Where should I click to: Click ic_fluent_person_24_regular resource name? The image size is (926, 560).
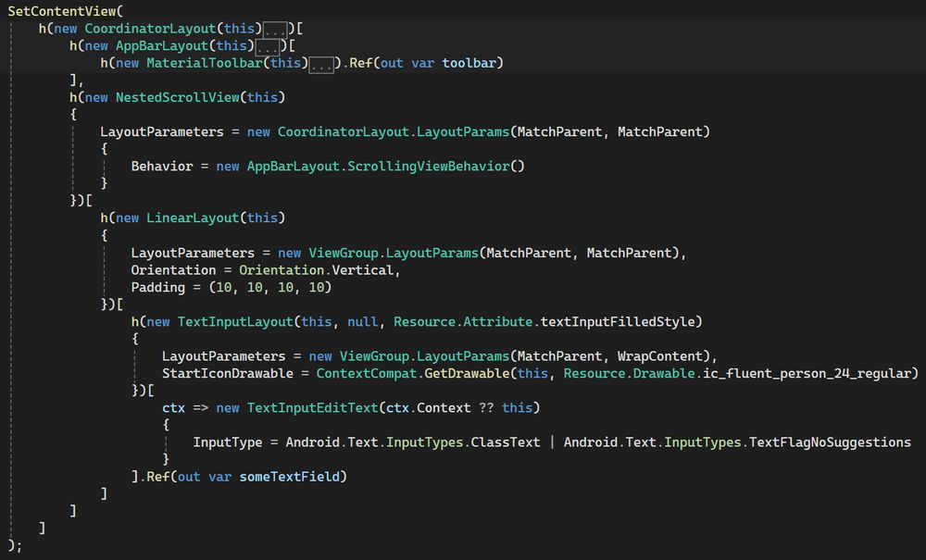coord(807,374)
